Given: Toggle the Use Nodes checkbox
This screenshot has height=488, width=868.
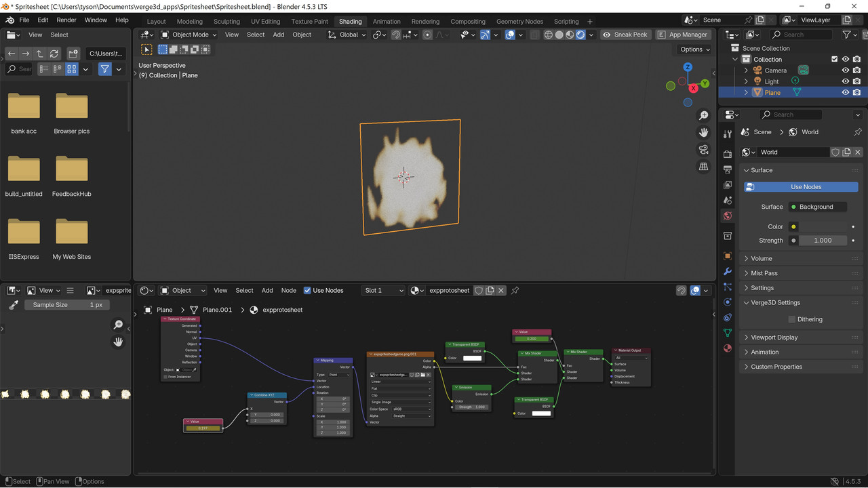Looking at the screenshot, I should pyautogui.click(x=307, y=291).
